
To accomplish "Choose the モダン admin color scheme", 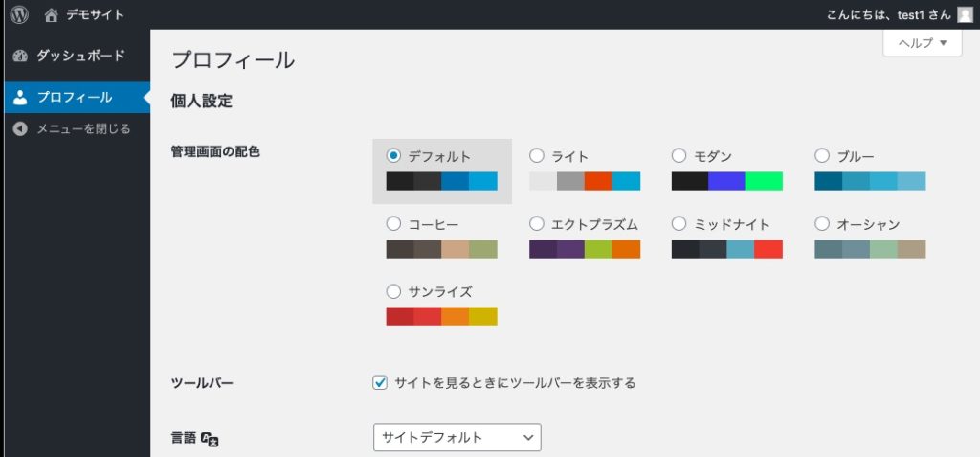I will click(x=679, y=155).
